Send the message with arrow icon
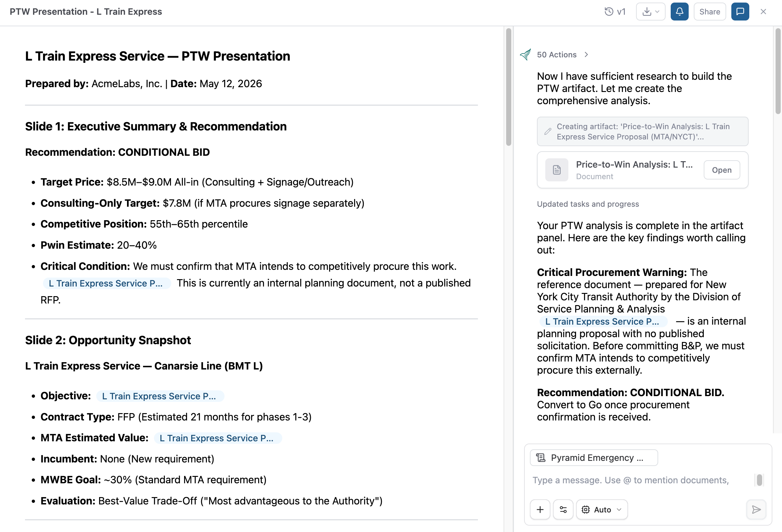This screenshot has height=532, width=782. tap(756, 510)
